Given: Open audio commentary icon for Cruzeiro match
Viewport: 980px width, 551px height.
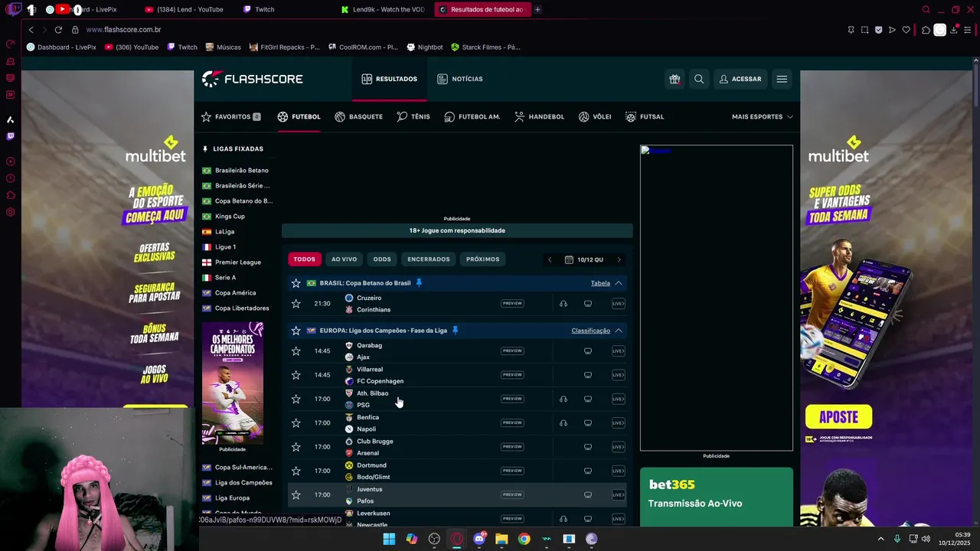Looking at the screenshot, I should click(x=563, y=304).
